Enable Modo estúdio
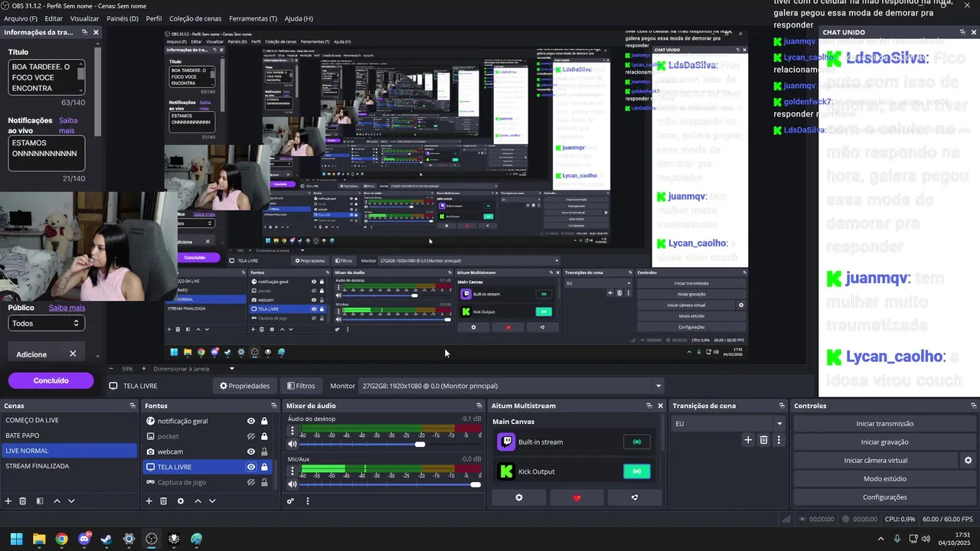The height and width of the screenshot is (551, 980). (x=884, y=479)
